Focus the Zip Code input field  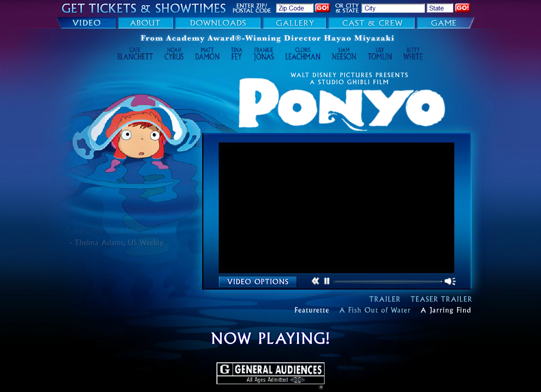295,8
